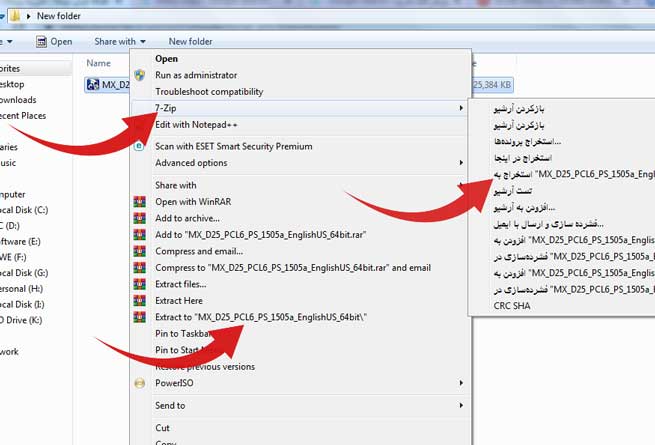Open Advanced options entry
The width and height of the screenshot is (655, 445).
191,163
